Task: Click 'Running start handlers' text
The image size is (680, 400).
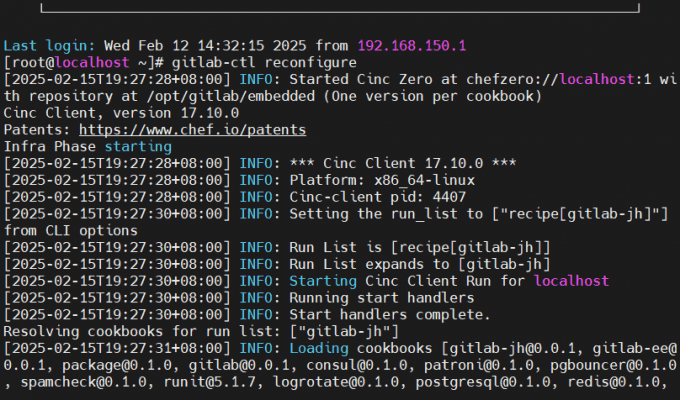Action: pyautogui.click(x=382, y=298)
